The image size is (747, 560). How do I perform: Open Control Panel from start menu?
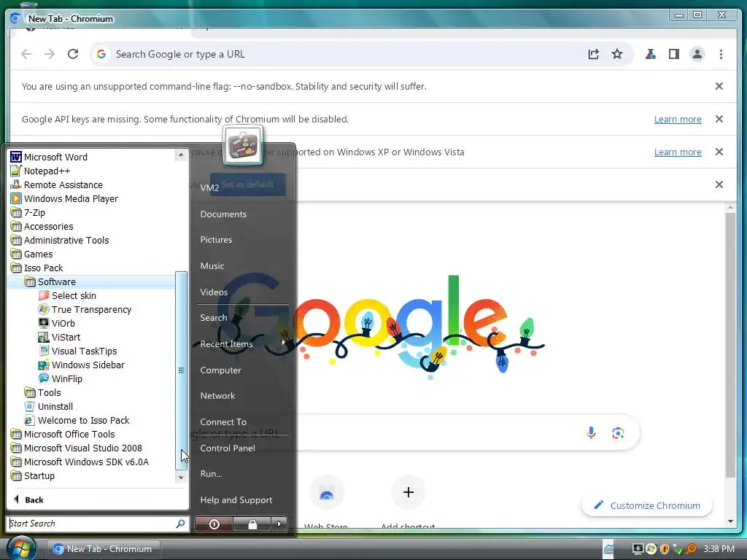pos(228,448)
